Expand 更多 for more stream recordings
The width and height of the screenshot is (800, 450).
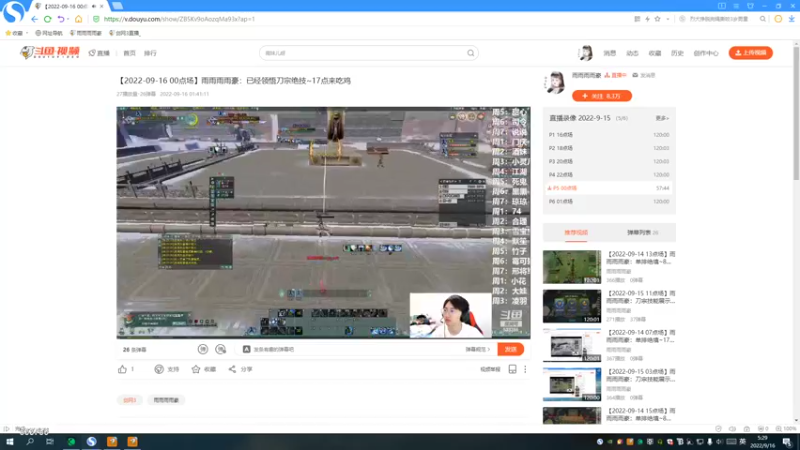point(662,118)
